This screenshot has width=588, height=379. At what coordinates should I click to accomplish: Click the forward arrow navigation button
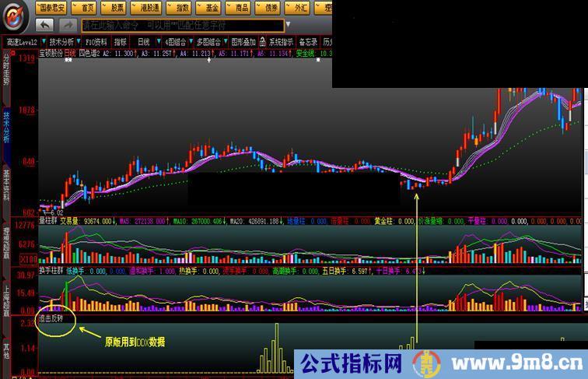pos(65,25)
